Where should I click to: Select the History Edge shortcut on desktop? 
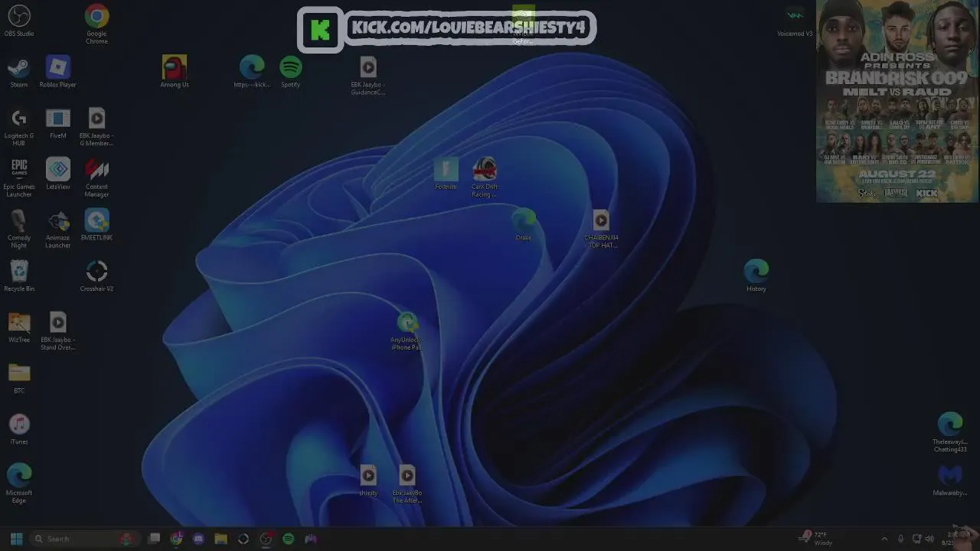click(x=756, y=275)
